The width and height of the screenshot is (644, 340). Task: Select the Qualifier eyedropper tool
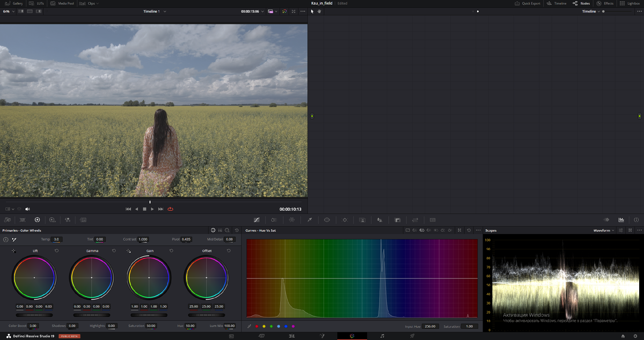tap(309, 220)
